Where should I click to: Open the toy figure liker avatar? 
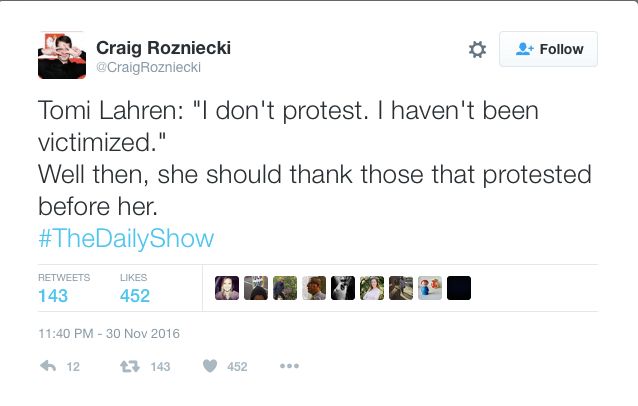(430, 288)
